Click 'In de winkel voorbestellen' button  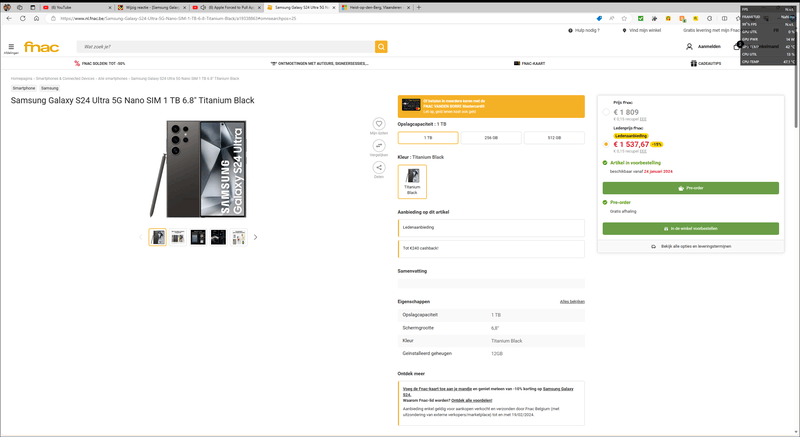click(x=690, y=228)
